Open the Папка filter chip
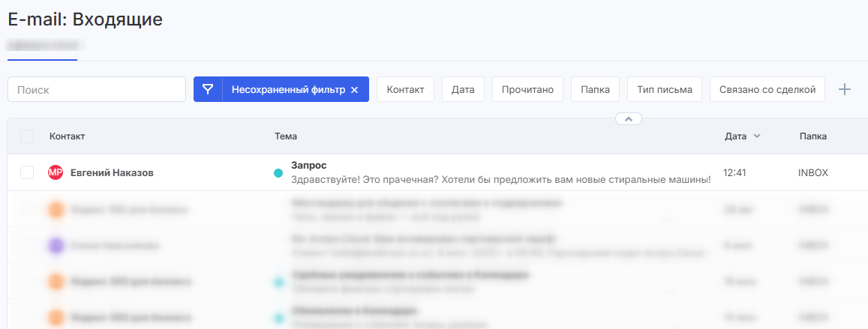The image size is (868, 329). [595, 89]
